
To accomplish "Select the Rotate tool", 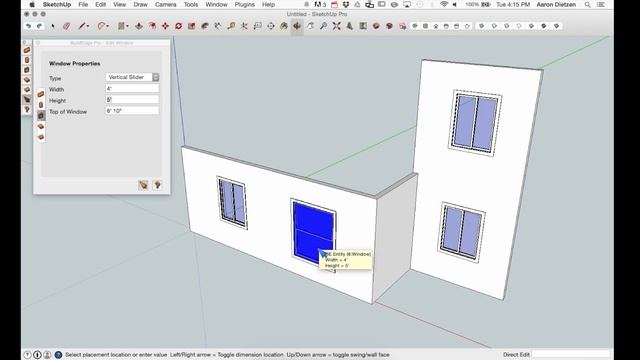I will tap(178, 26).
